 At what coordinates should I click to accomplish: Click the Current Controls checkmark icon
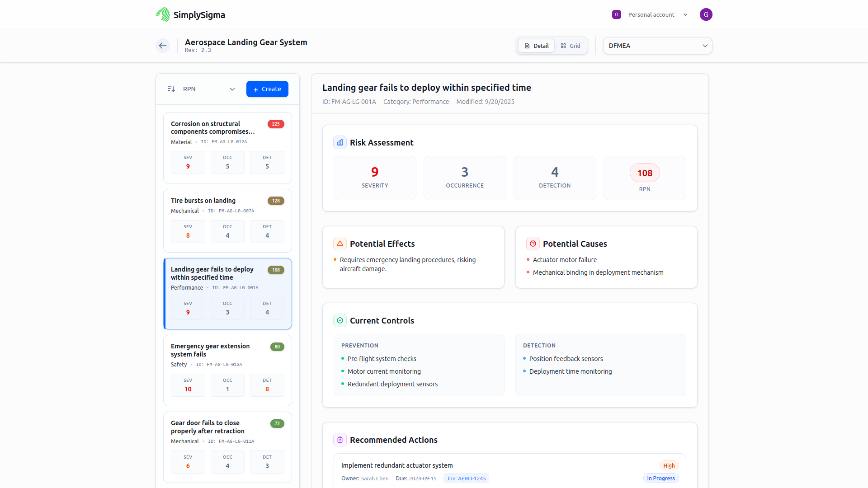[340, 320]
